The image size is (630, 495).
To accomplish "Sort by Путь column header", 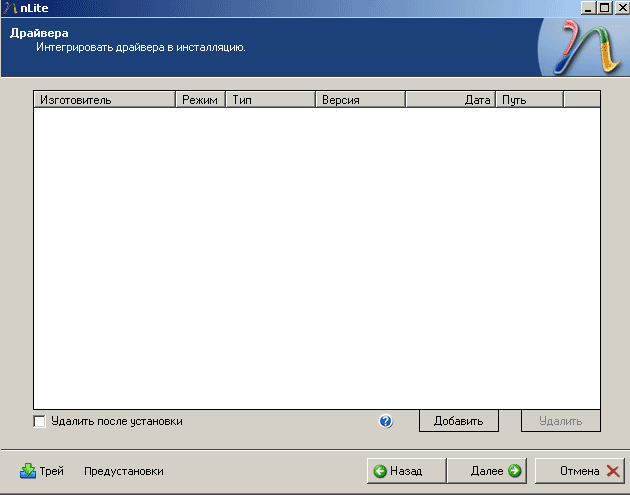I will [530, 100].
